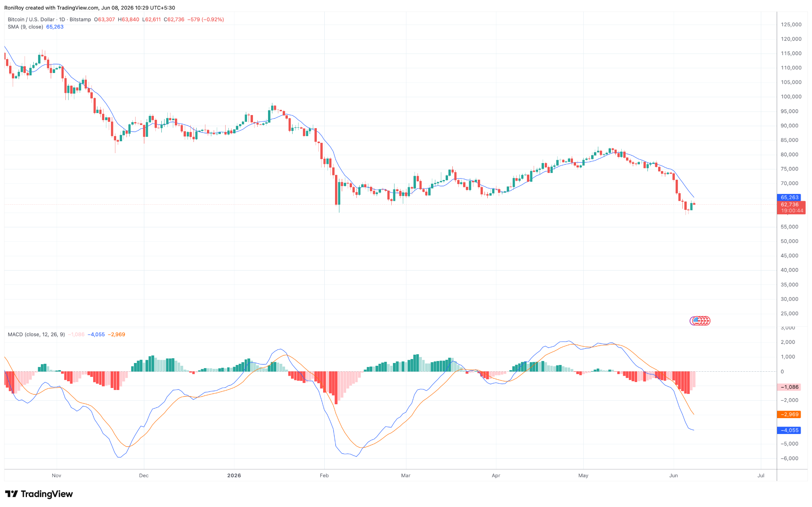Click the Apr label on time axis
Viewport: 812px width, 507px height.
tap(496, 475)
